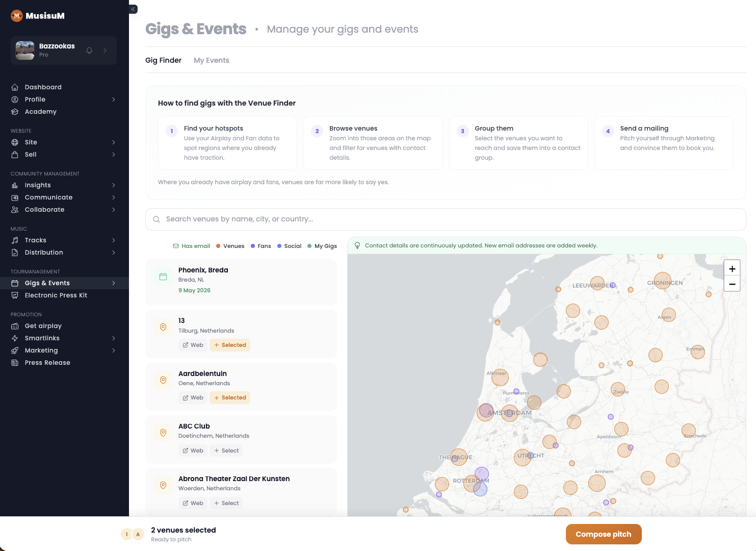Open the Press Release section
756x551 pixels.
tap(47, 362)
